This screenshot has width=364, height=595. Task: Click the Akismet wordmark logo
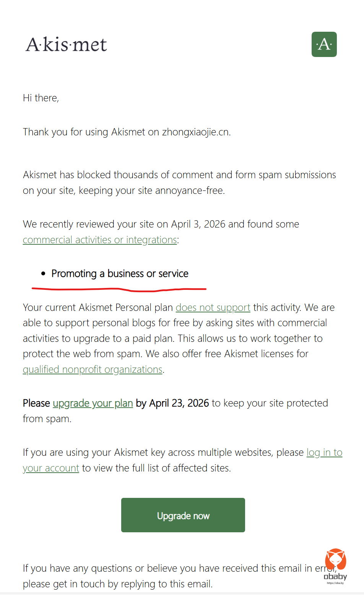(x=66, y=45)
